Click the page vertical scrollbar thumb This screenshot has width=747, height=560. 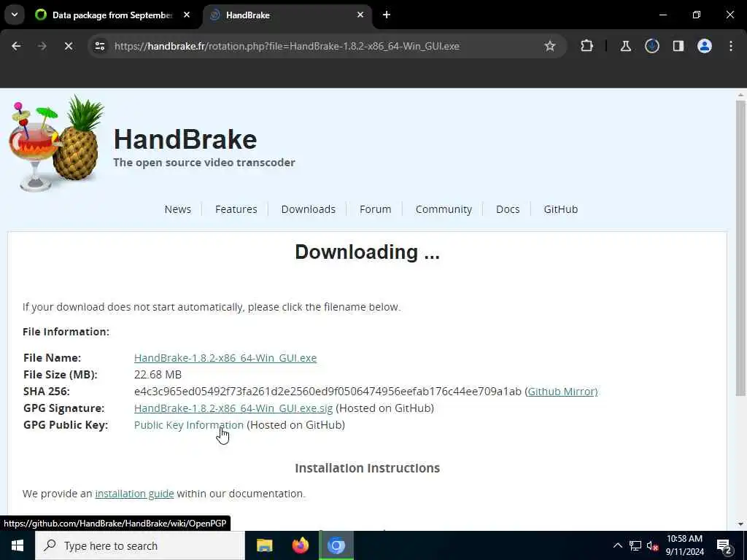click(x=740, y=248)
